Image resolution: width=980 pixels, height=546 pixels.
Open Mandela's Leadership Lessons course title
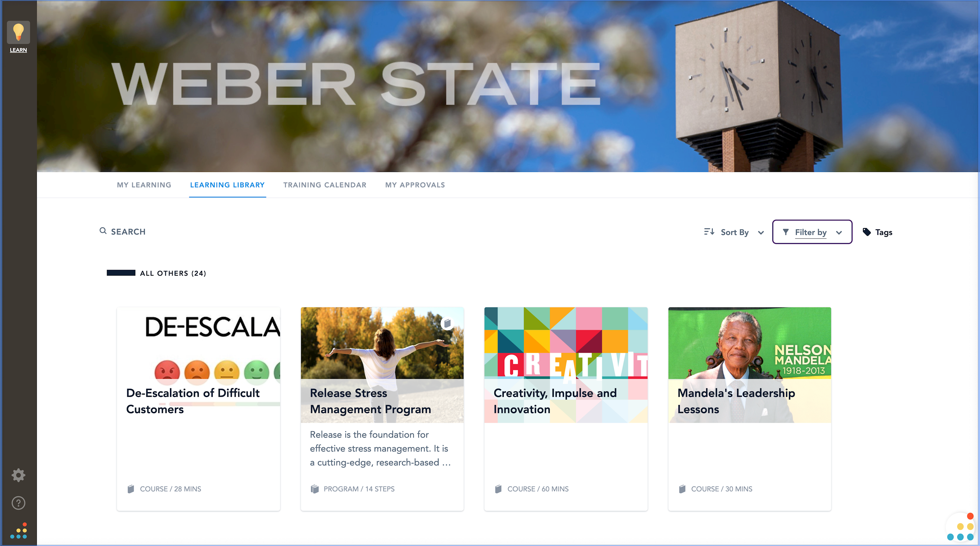[736, 401]
